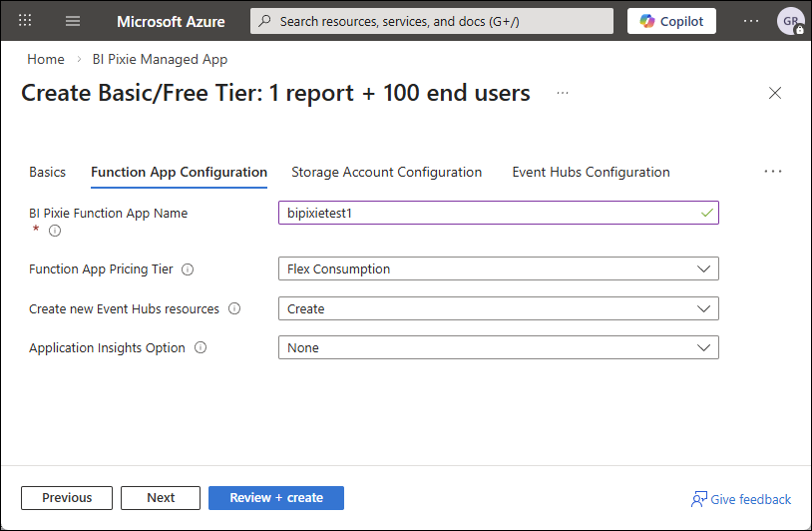Open the Event Hubs Configuration tab

591,172
